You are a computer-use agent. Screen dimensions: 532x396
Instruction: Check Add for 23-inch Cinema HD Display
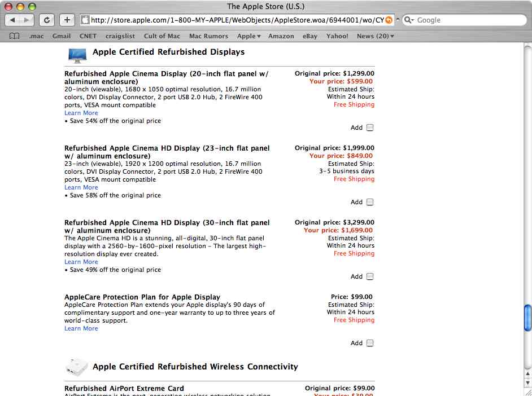pos(370,203)
